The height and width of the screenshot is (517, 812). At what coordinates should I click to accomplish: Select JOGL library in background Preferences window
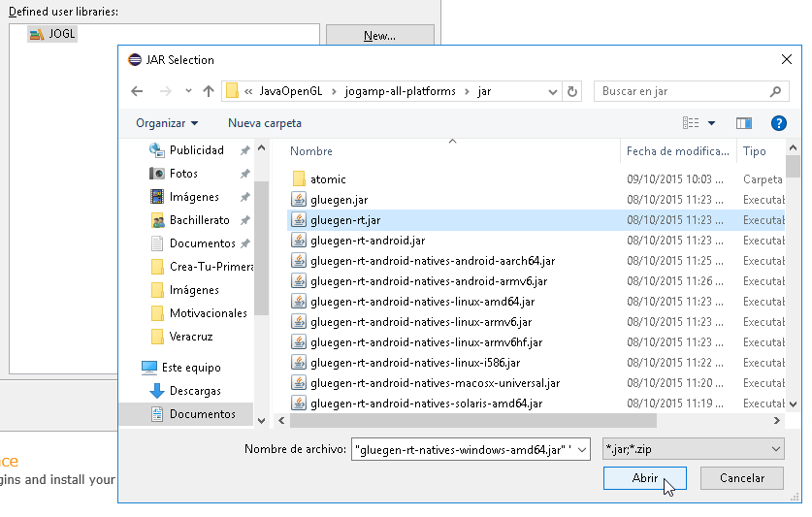point(52,34)
